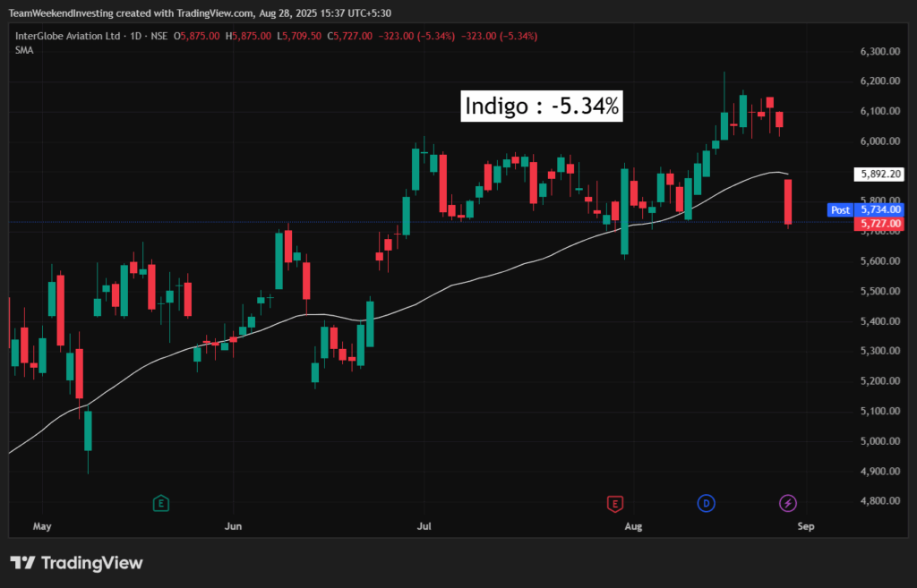Click the 5,200.00 price axis label
This screenshot has height=588, width=917.
click(x=880, y=381)
